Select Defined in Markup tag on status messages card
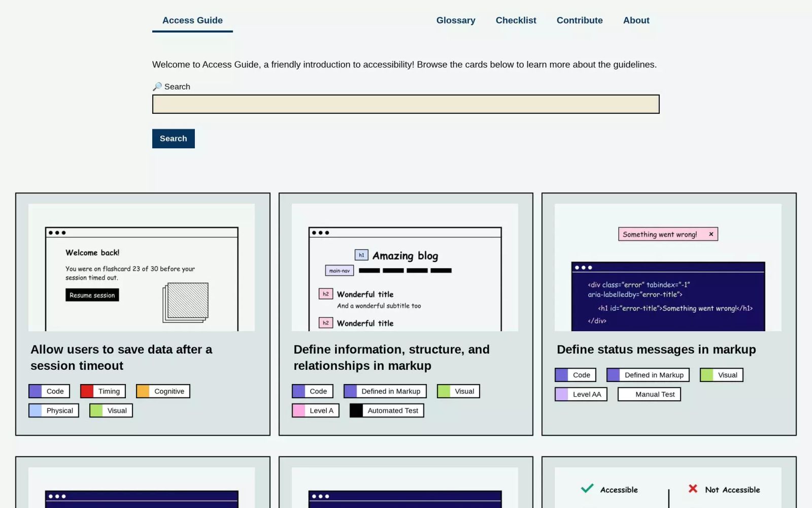Viewport: 812px width, 508px height. [x=648, y=375]
